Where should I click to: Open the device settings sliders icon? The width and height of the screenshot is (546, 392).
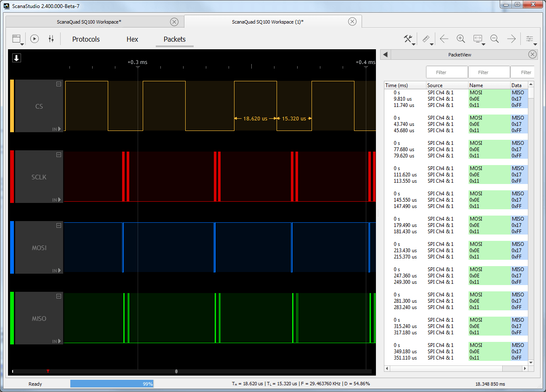tap(51, 39)
